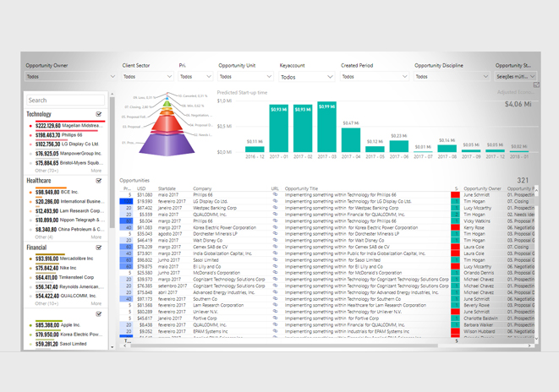This screenshot has height=392, width=559.
Task: Open URL link icon for Unilever N.V. row
Action: tap(275, 311)
